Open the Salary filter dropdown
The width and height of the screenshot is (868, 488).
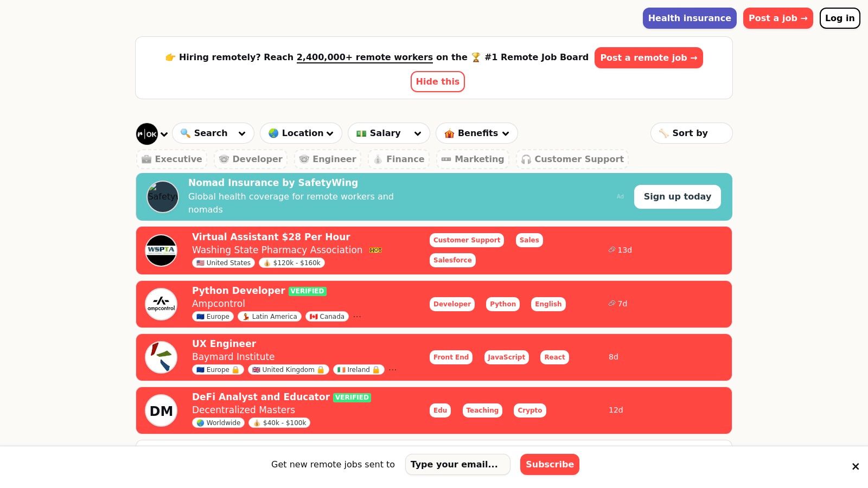pyautogui.click(x=389, y=133)
